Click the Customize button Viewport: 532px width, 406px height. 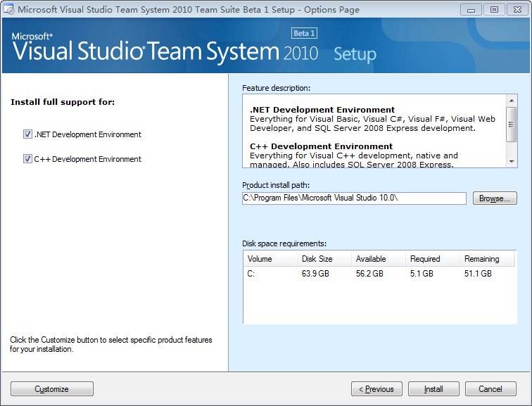pyautogui.click(x=52, y=388)
